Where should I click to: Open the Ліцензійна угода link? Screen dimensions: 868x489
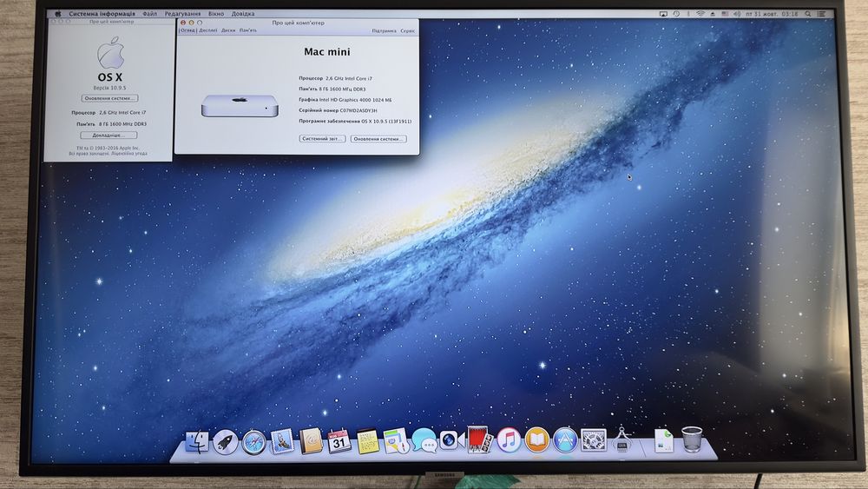(129, 154)
